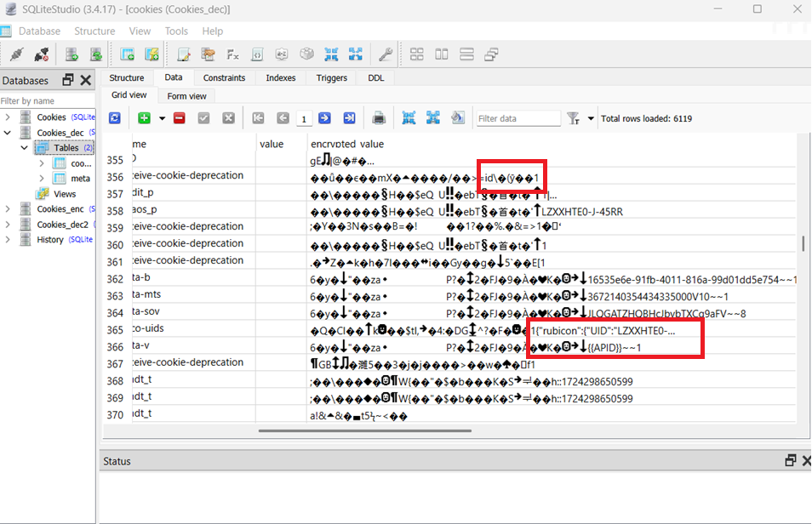Click the vertical scrollbar of data grid
812x524 pixels.
tap(803, 243)
